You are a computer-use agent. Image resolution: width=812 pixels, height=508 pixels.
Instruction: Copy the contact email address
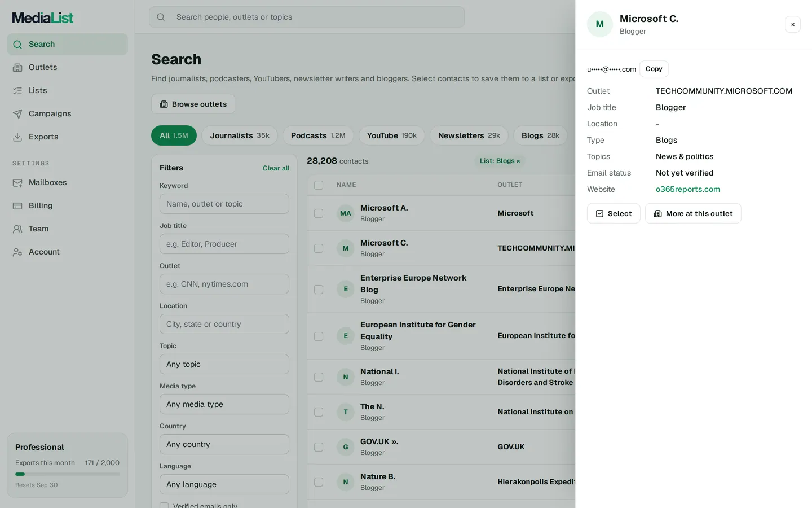654,69
